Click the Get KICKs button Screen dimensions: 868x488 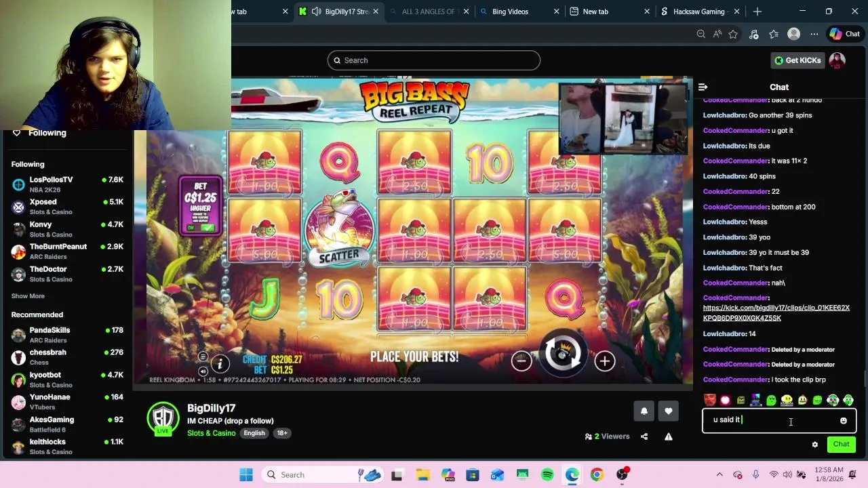[x=798, y=60]
